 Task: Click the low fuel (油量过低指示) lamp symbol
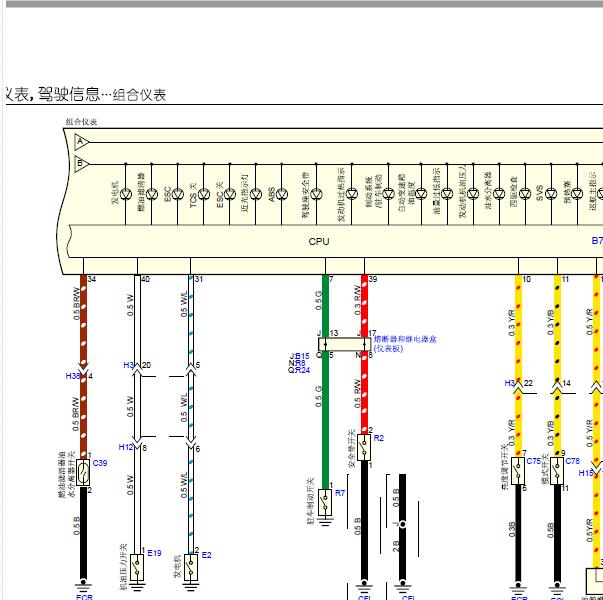[x=447, y=194]
